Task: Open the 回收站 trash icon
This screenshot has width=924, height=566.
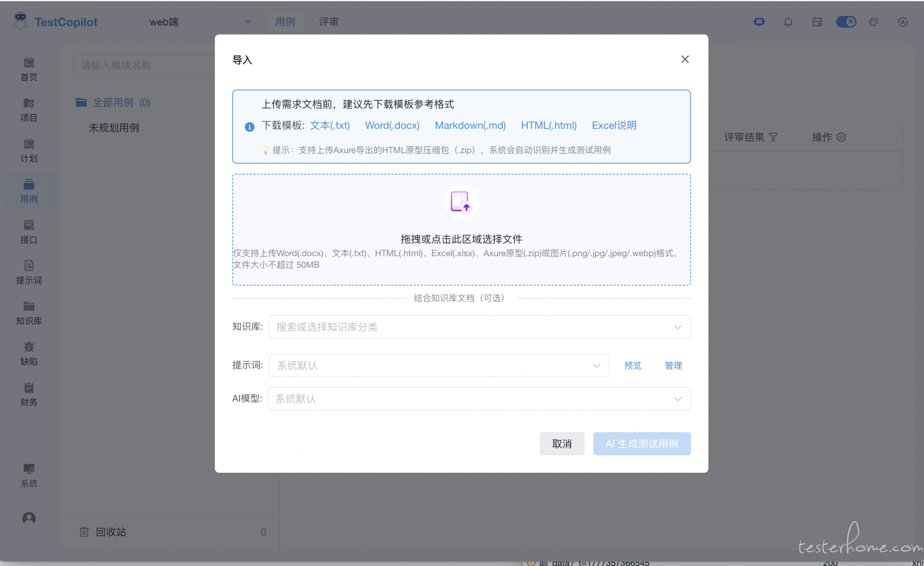Action: coord(84,532)
